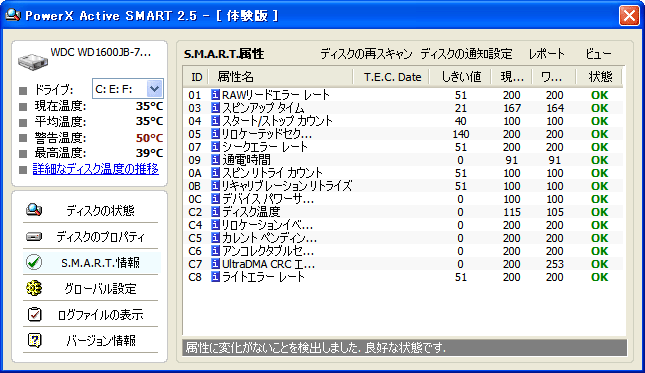Open the ドライブ C: E: F: dropdown
This screenshot has height=373, width=645.
pos(154,88)
